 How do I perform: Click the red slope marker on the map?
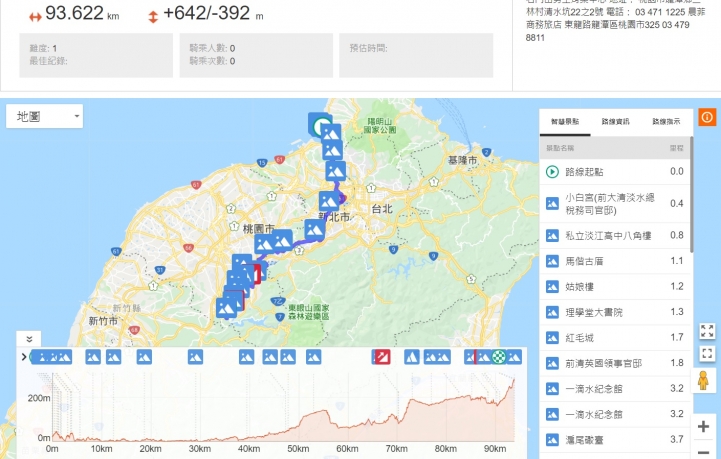click(x=257, y=273)
